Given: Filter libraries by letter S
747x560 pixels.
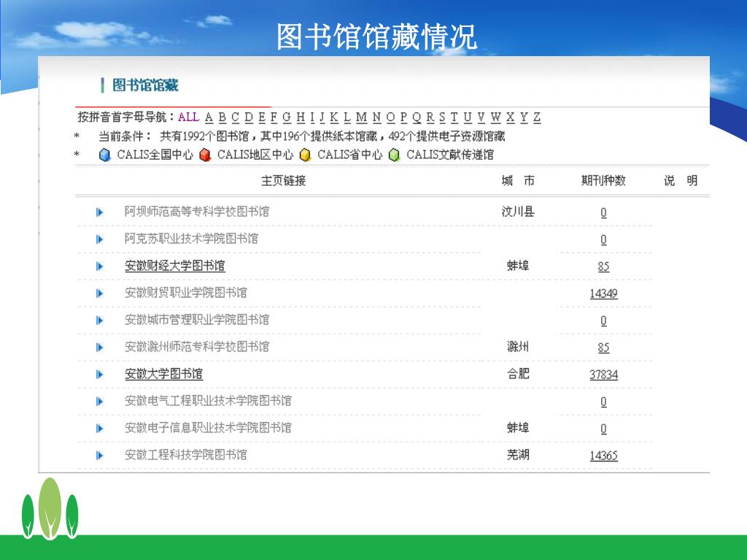Looking at the screenshot, I should [x=442, y=117].
